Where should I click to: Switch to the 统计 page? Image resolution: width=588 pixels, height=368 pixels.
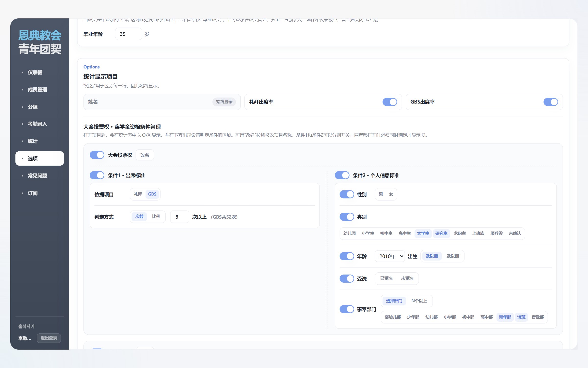coord(39,141)
